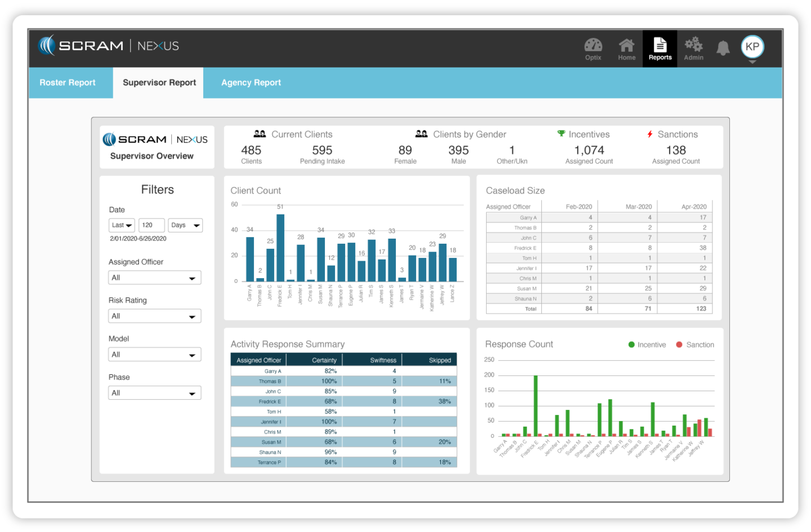Open the Days unit dropdown

pos(185,225)
